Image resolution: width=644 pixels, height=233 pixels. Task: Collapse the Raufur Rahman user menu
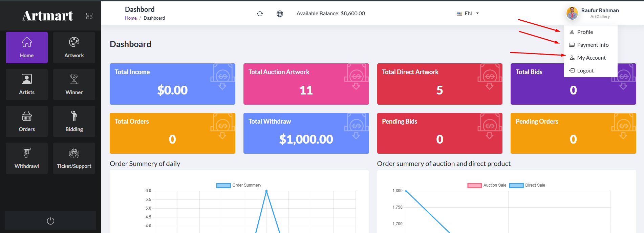point(593,13)
